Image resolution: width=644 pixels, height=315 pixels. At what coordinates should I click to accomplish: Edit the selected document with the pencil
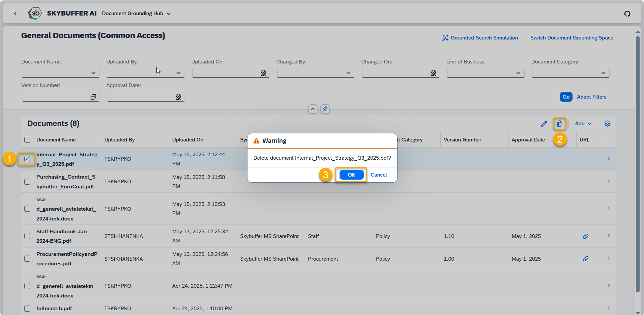point(544,124)
